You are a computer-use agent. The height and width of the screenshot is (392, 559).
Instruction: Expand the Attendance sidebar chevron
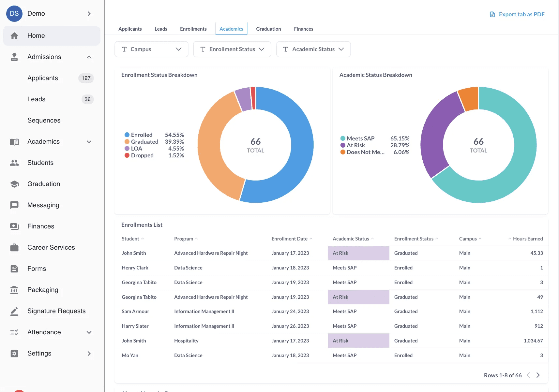pyautogui.click(x=89, y=332)
